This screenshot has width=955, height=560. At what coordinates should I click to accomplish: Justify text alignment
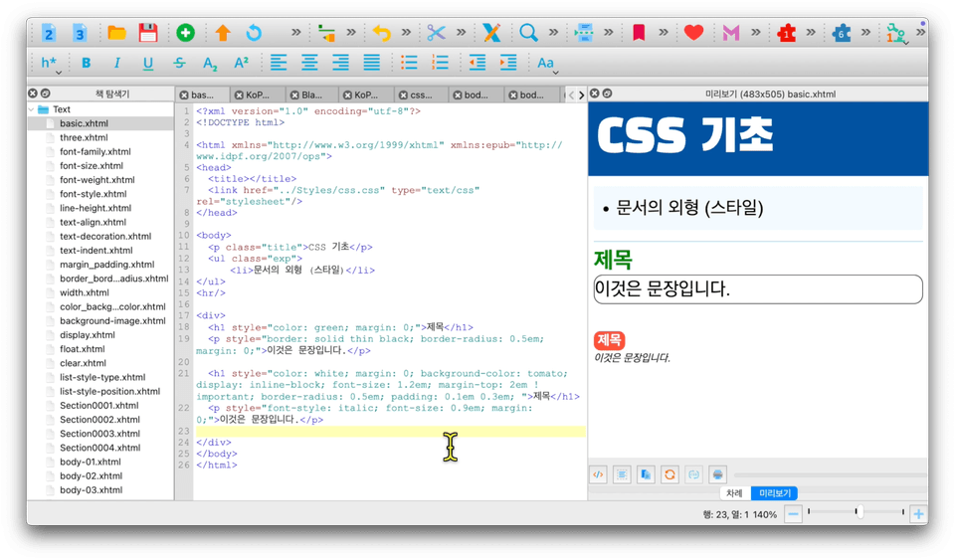(x=371, y=63)
